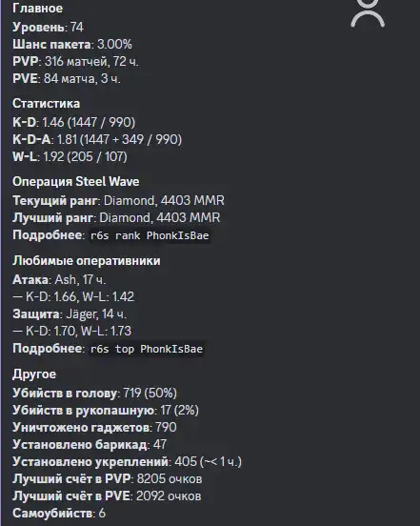Click the Самоубийств count line
The image size is (420, 526).
[59, 514]
